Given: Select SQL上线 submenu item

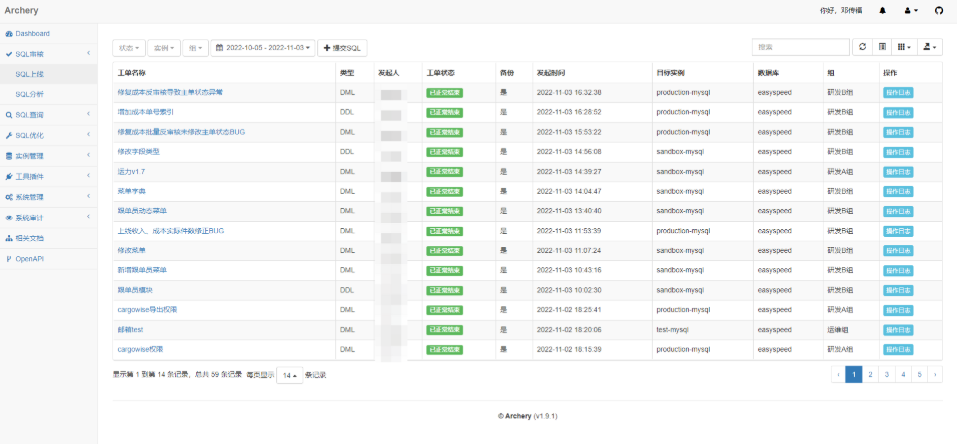Looking at the screenshot, I should tap(48, 74).
